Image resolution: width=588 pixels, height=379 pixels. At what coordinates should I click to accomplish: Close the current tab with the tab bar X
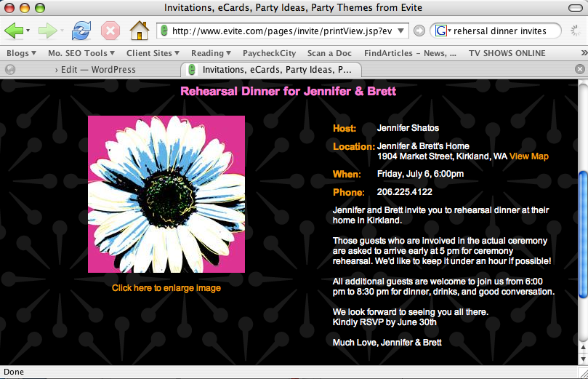[579, 69]
